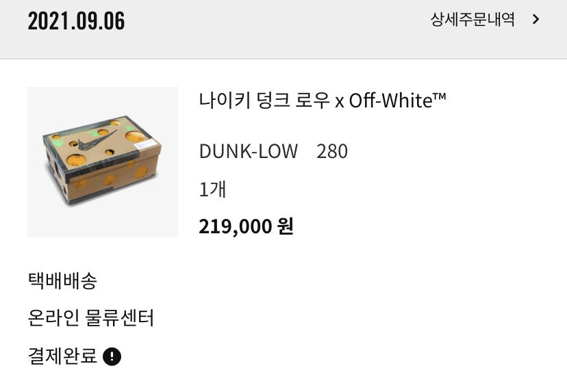Click the price 219,000 원
567x392 pixels.
[x=246, y=226]
